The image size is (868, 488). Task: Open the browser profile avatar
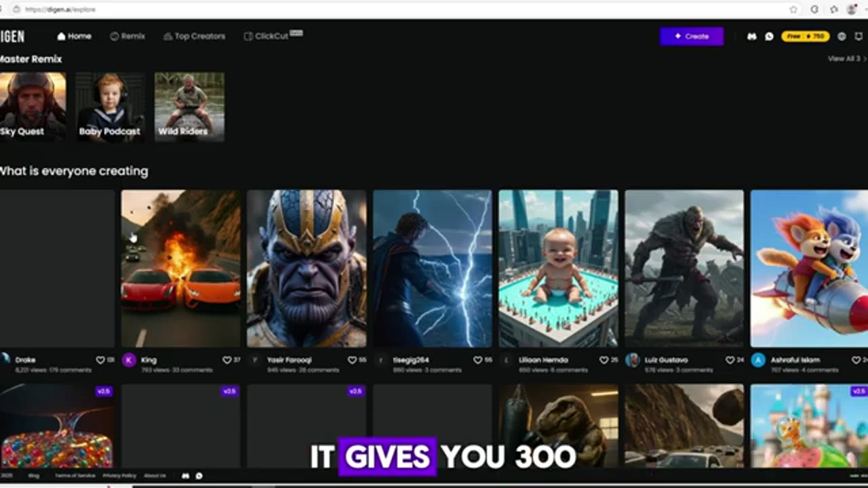852,9
